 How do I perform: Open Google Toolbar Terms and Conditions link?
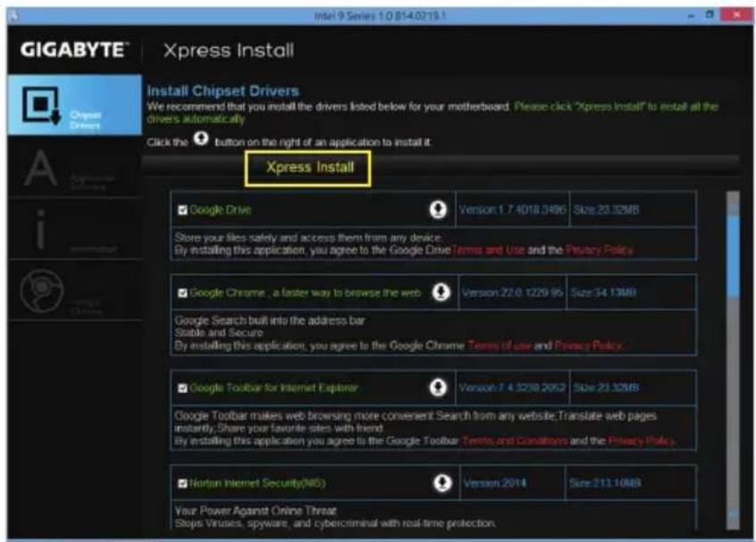[515, 441]
